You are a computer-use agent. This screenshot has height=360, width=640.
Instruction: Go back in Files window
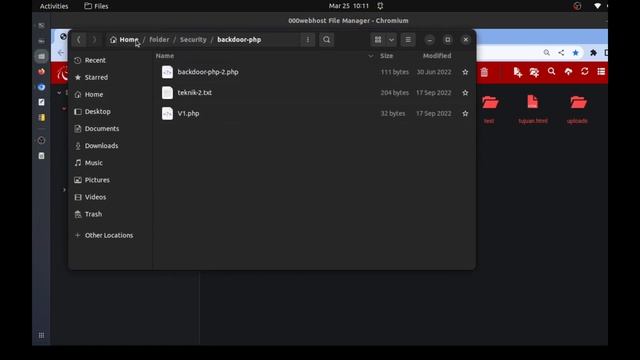pos(79,40)
